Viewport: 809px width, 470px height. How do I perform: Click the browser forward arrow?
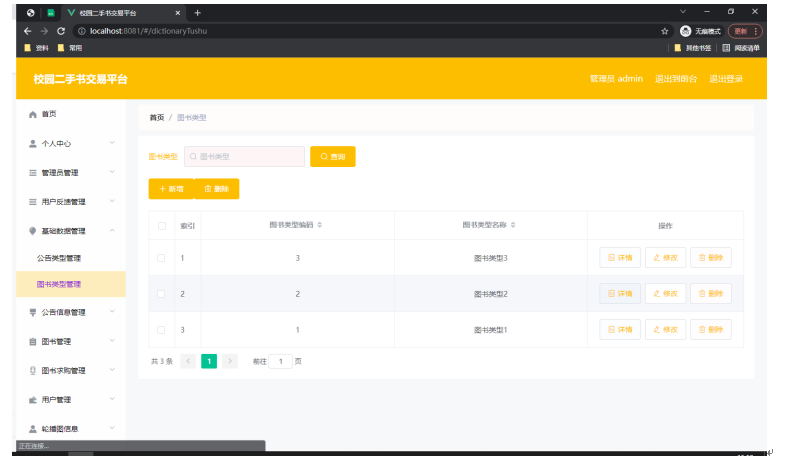(44, 31)
